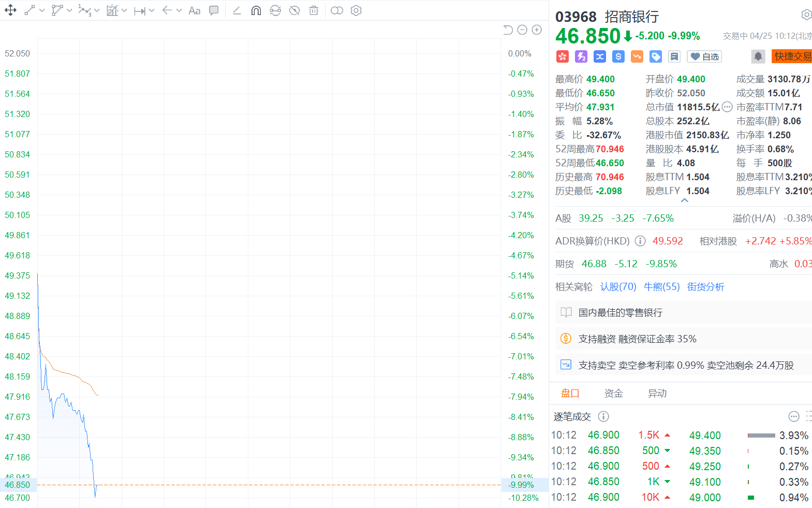This screenshot has height=508, width=812.
Task: Expand the polygon shape tool options
Action: tap(69, 10)
